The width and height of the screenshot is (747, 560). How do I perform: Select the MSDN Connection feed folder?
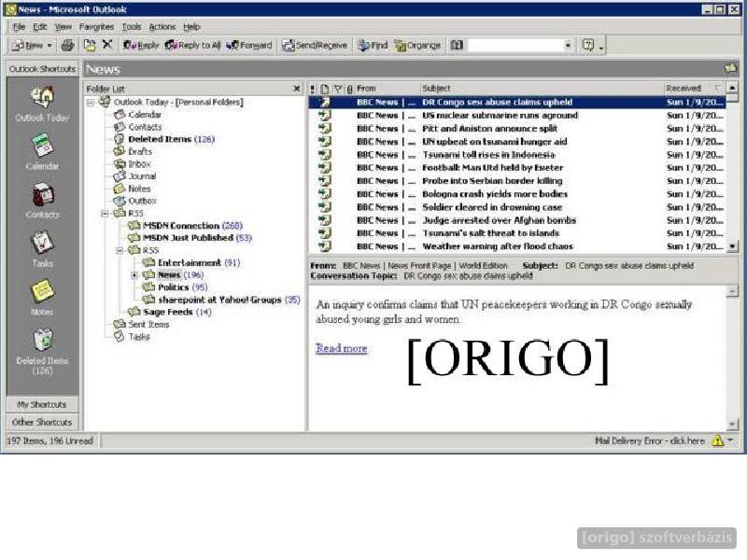click(x=185, y=226)
